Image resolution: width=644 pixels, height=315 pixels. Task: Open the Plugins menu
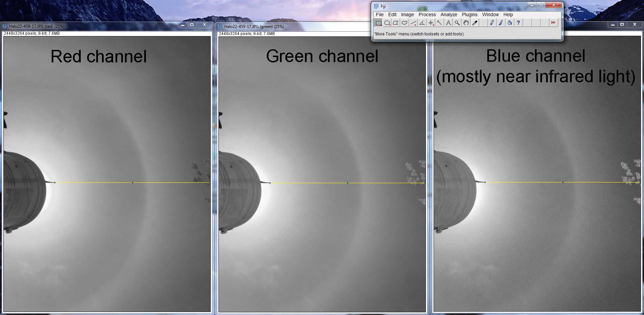[469, 15]
